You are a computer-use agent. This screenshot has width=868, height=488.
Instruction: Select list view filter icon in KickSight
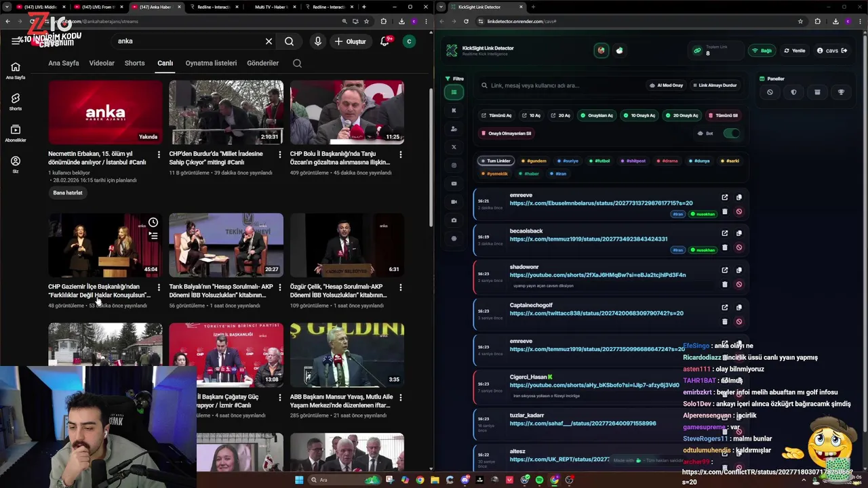pos(454,92)
